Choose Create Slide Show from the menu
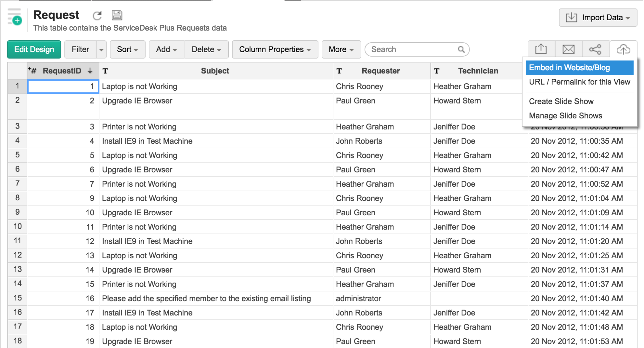644x348 pixels. [x=561, y=101]
